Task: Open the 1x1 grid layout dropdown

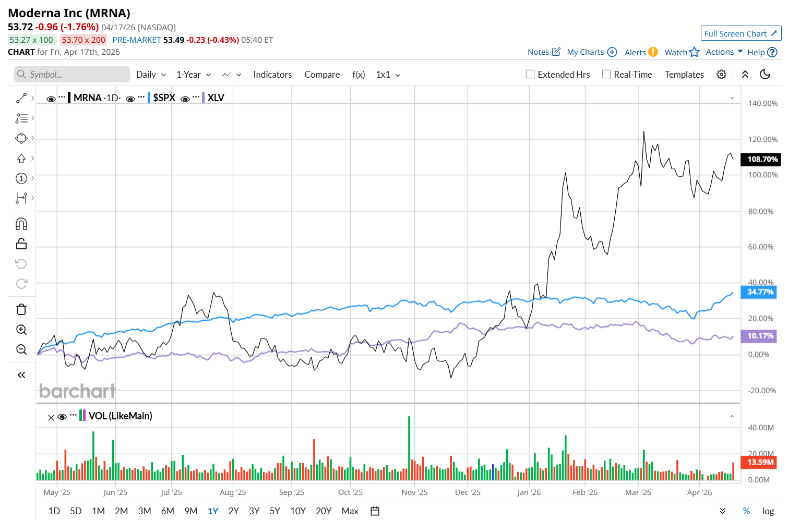Action: point(389,75)
